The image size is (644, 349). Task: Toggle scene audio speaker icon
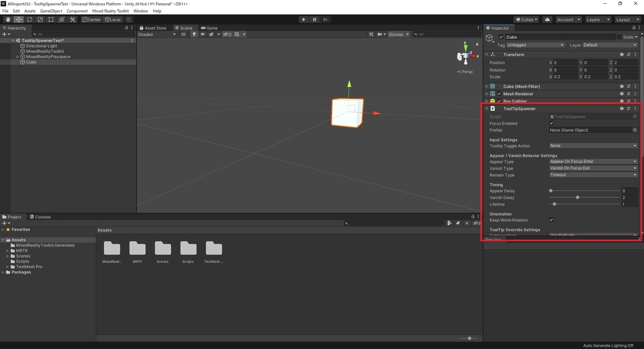pos(203,34)
